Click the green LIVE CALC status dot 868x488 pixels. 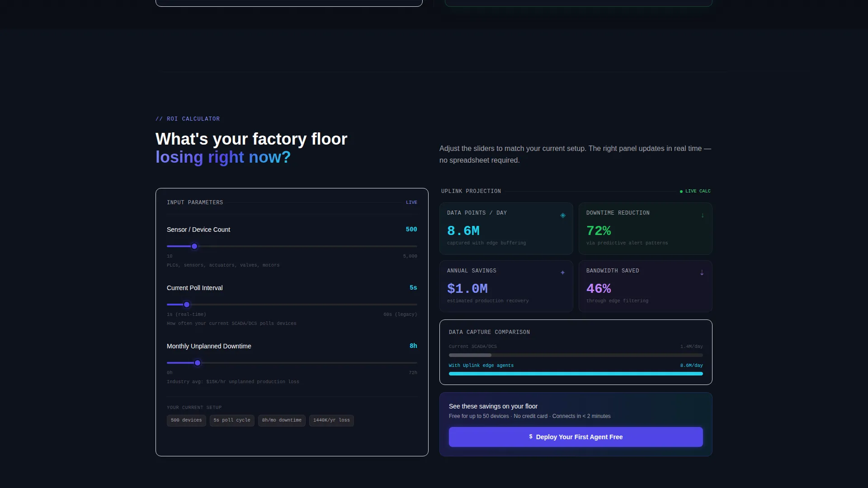(x=681, y=192)
